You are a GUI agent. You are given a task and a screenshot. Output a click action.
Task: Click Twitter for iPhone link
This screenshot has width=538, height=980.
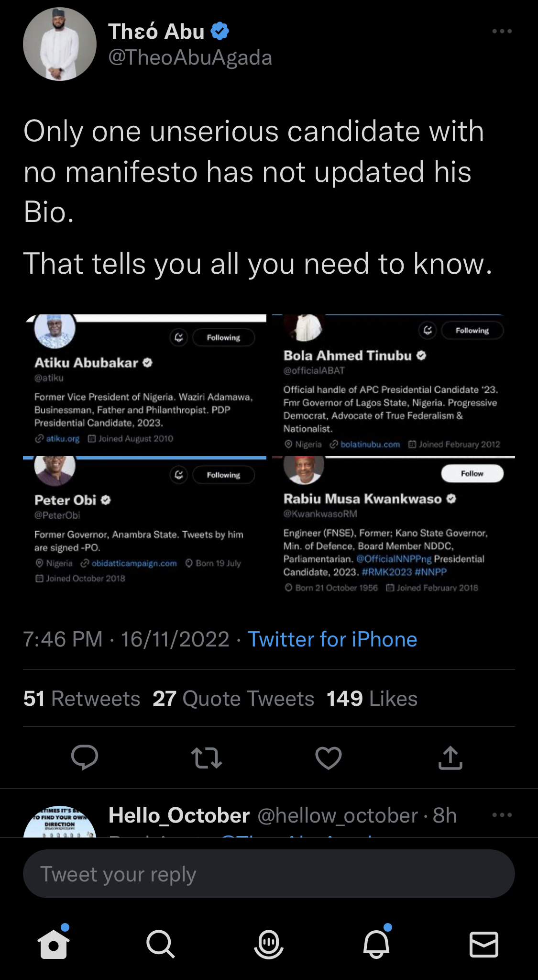pos(332,639)
